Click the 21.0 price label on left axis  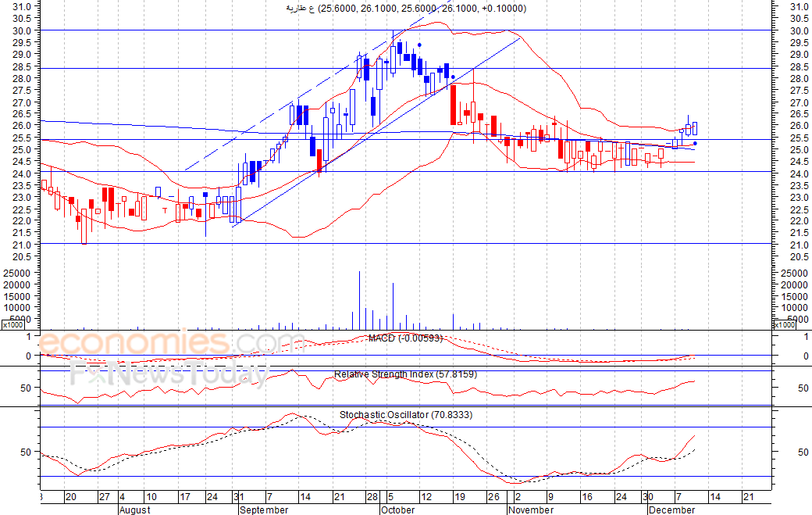[23, 245]
